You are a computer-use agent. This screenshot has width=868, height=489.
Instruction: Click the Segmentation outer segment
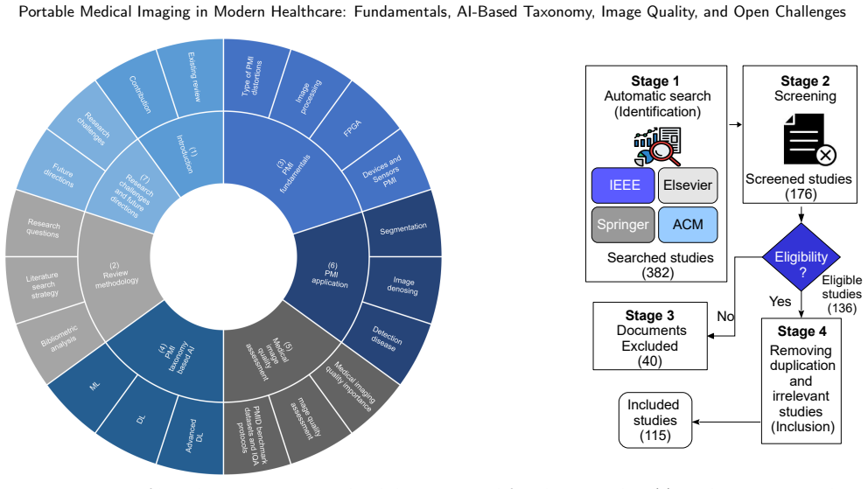click(403, 228)
